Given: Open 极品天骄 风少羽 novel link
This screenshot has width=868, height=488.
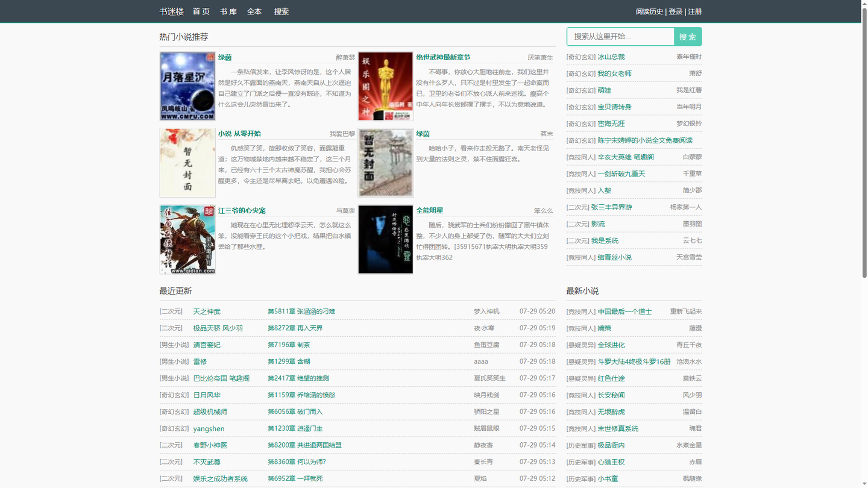Looking at the screenshot, I should pos(218,328).
